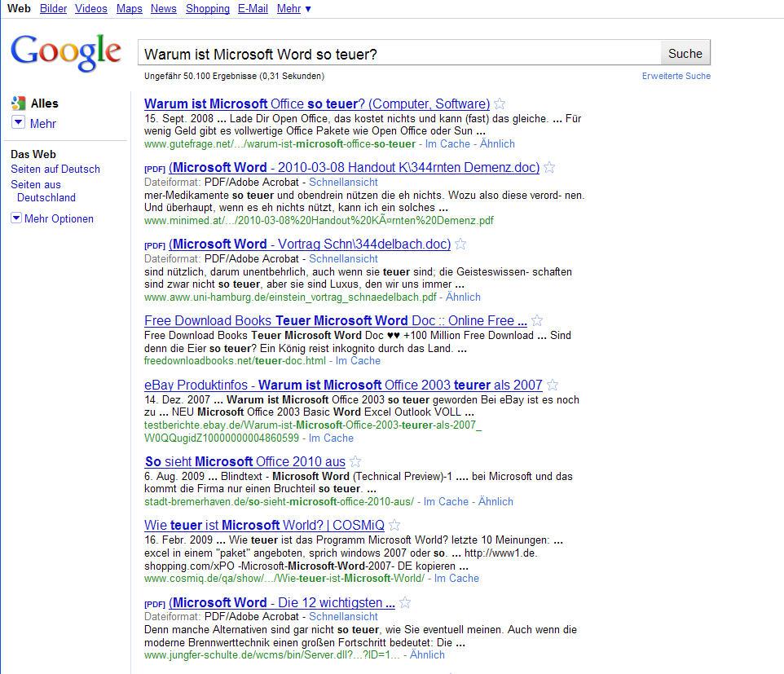Open Schnellansicht for the Demenz handout PDF
The height and width of the screenshot is (674, 784).
[x=343, y=182]
